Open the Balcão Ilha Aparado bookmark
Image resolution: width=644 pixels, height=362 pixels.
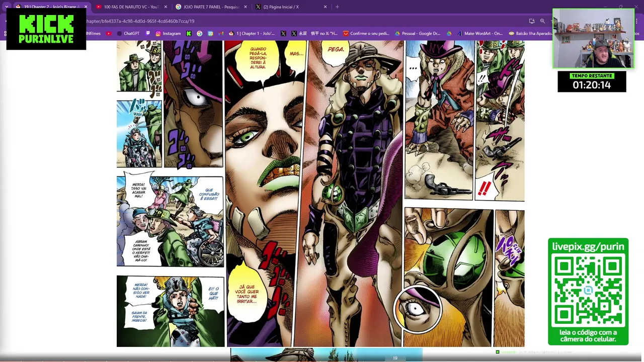pos(530,34)
